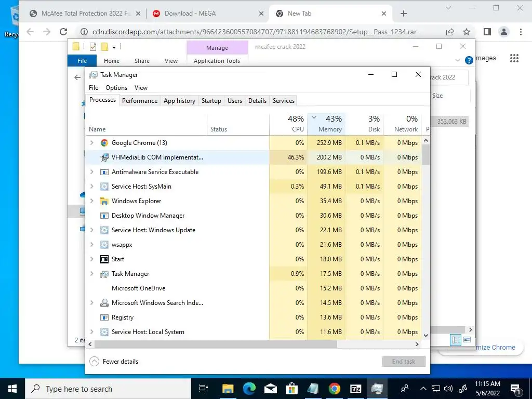The height and width of the screenshot is (399, 532).
Task: Switch to the App history tab
Action: [x=179, y=101]
